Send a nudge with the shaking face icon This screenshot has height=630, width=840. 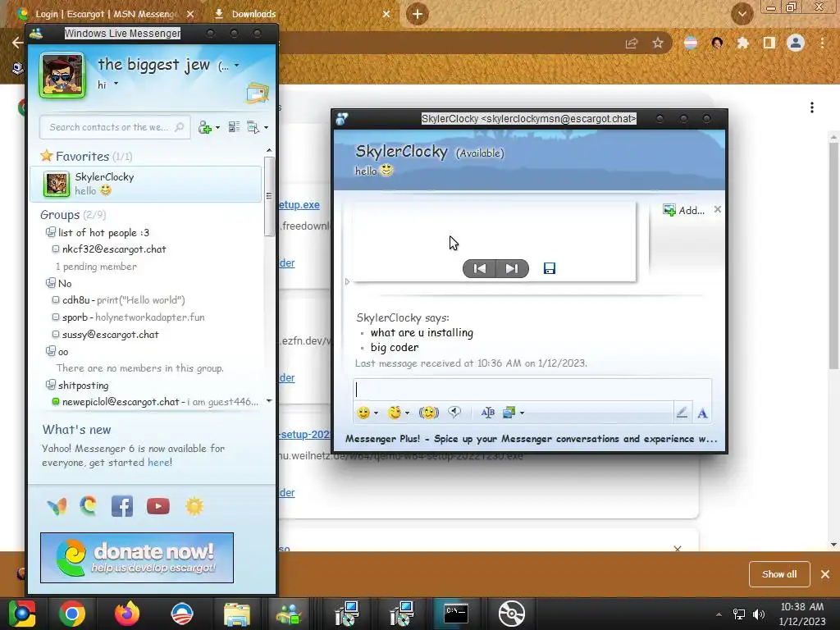(x=428, y=413)
